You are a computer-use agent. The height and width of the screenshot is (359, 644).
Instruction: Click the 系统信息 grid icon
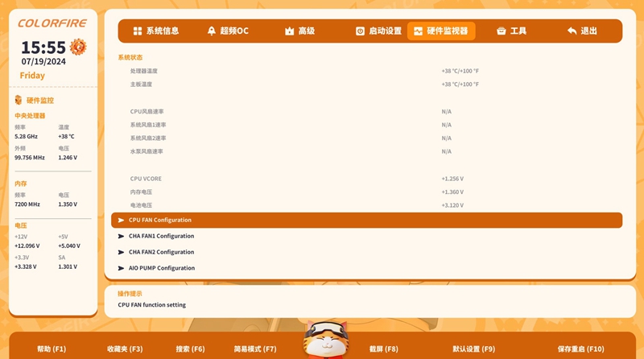click(137, 31)
